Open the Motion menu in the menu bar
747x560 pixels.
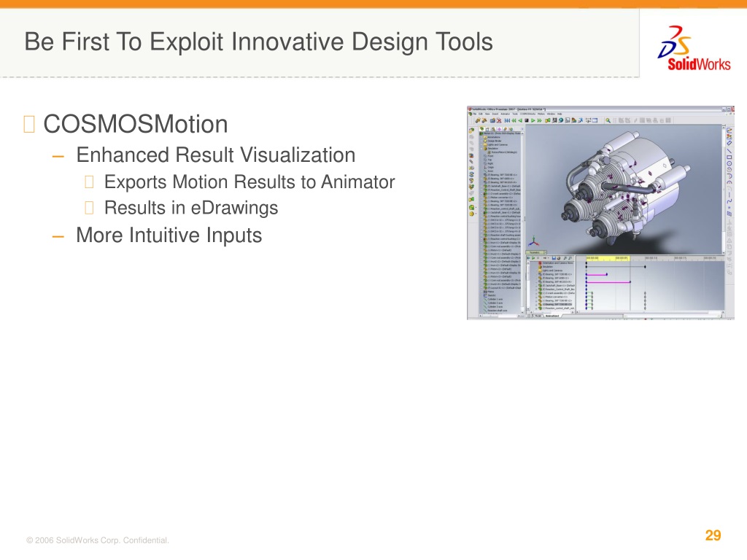541,114
